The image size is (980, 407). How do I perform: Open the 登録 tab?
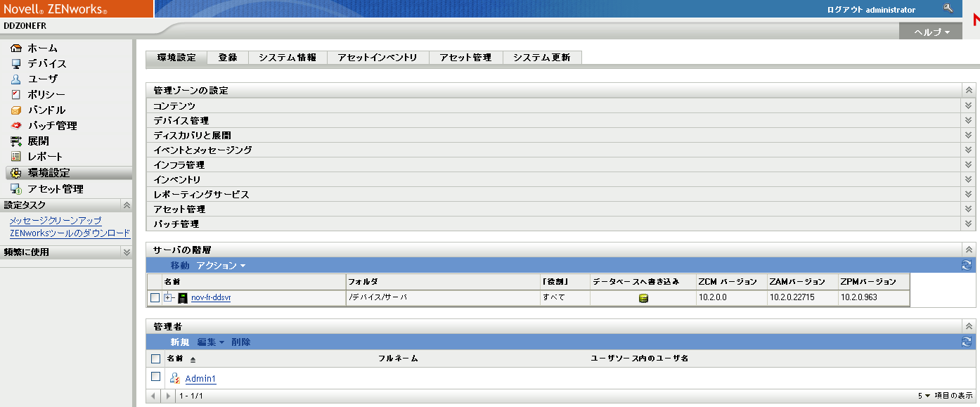coord(227,58)
